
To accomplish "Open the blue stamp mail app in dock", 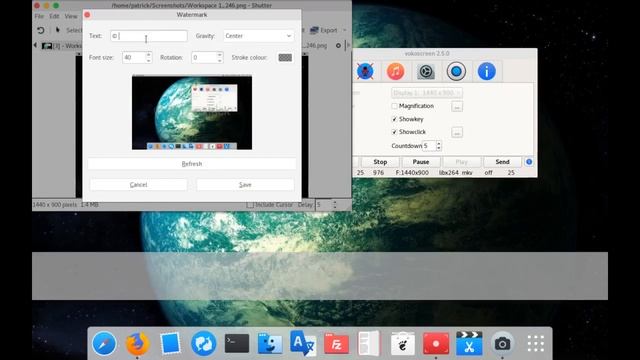I will coord(170,344).
